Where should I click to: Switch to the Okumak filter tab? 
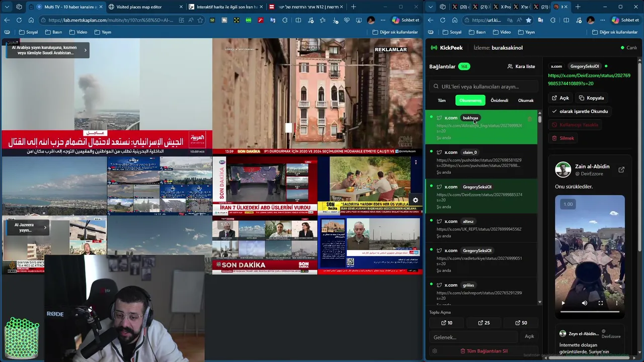click(526, 101)
